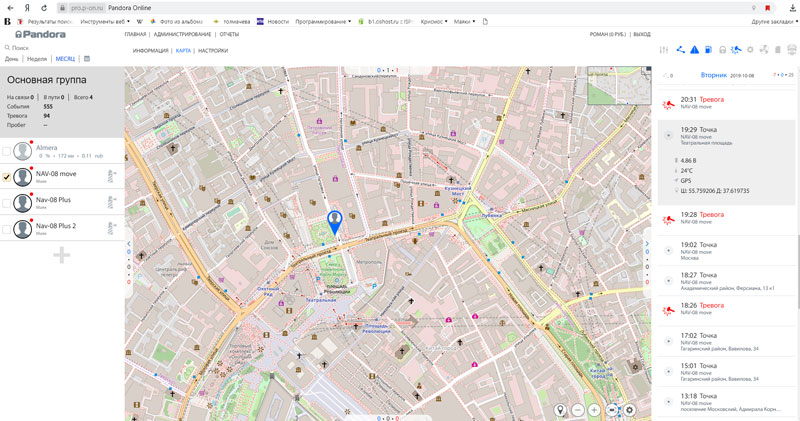The width and height of the screenshot is (800, 421).
Task: Select День period filter
Action: 11,59
